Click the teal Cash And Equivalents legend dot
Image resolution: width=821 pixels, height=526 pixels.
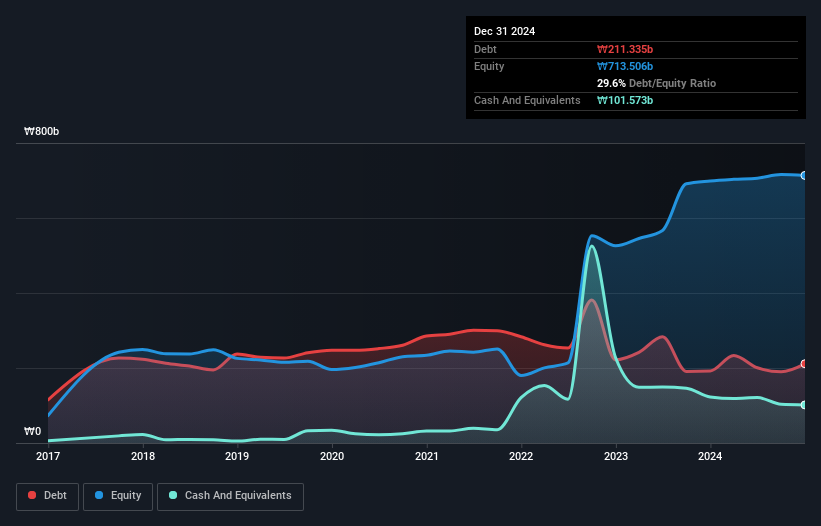(x=173, y=495)
